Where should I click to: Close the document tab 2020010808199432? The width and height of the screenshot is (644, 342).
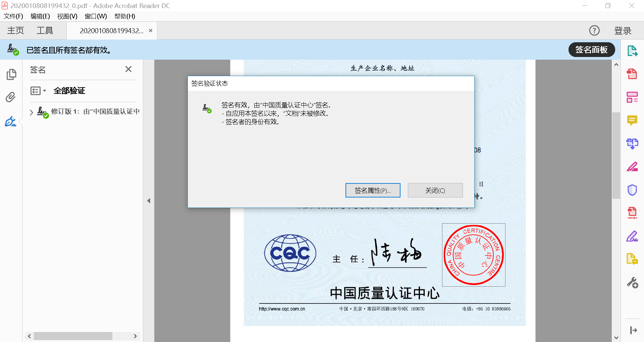[x=151, y=31]
